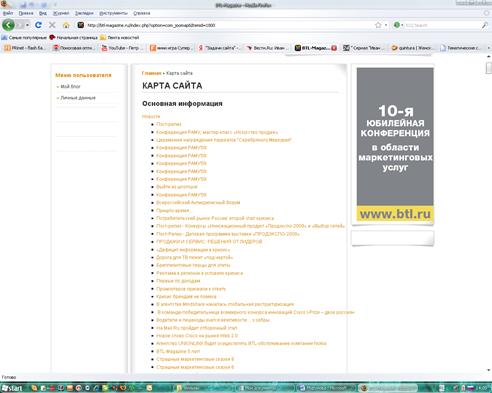
Task: Open the Журнал menu
Action: coord(61,13)
